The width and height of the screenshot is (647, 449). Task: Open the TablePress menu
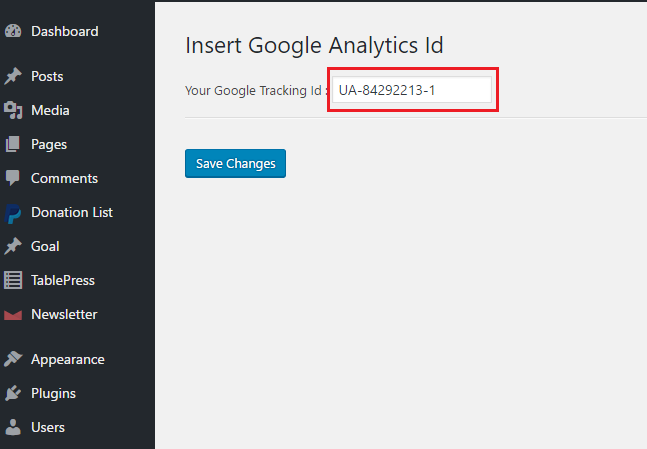point(63,280)
